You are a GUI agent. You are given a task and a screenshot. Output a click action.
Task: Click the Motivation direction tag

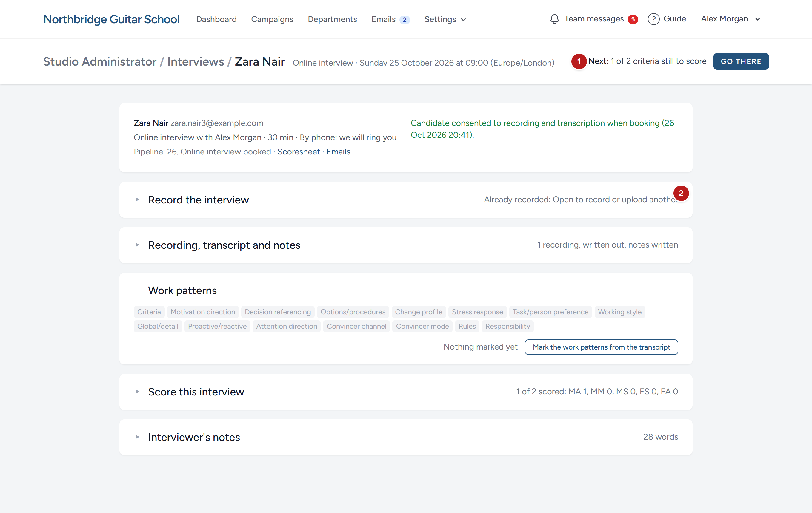[x=203, y=312]
